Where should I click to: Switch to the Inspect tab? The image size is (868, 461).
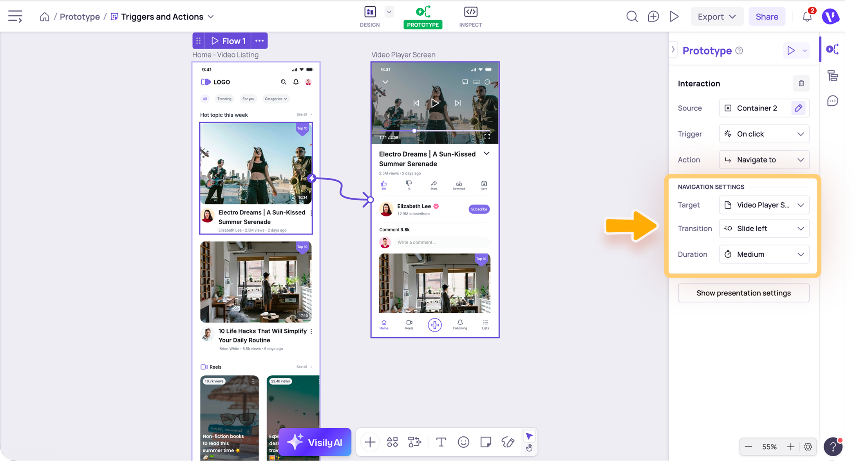[x=470, y=17]
